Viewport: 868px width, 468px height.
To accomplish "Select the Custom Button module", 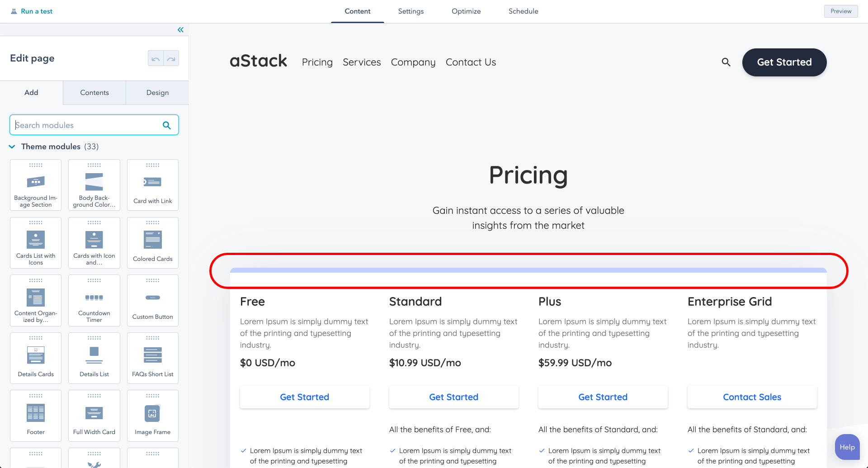I will click(153, 300).
